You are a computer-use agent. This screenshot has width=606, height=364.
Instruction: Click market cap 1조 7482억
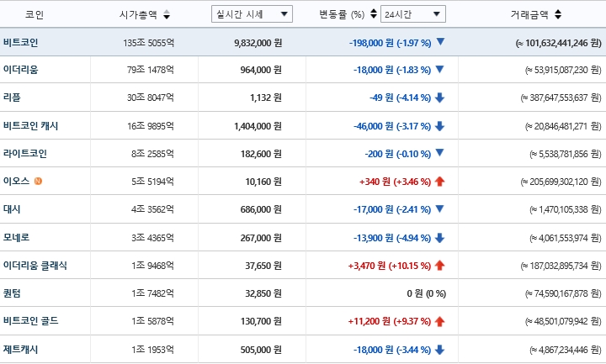tap(152, 293)
